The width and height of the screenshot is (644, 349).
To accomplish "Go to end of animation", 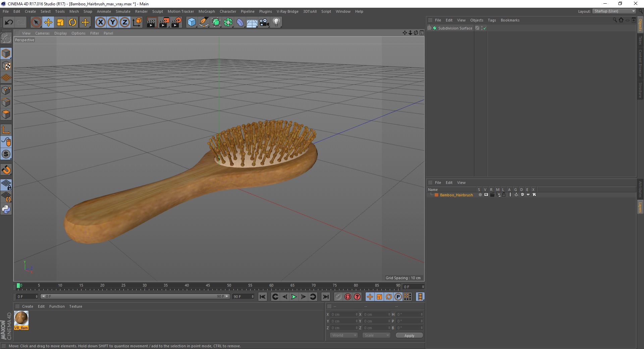I will point(325,297).
